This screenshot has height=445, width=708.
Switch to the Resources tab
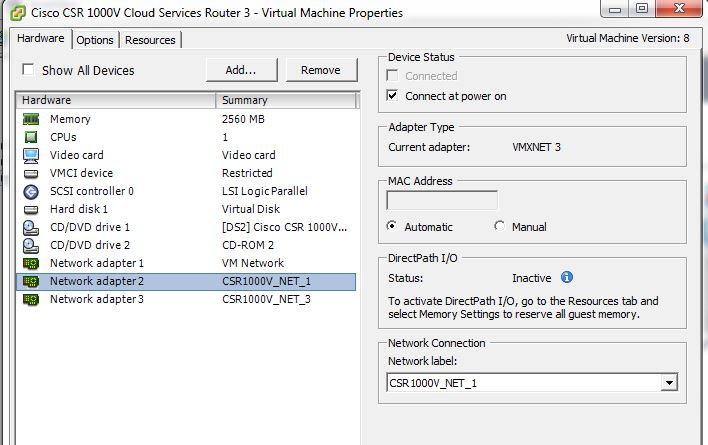point(150,40)
